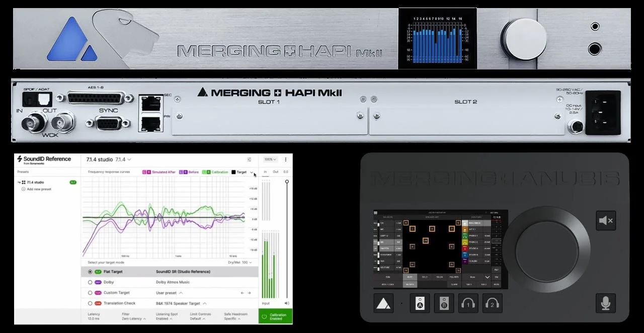Open the three-dot overflow menu
The height and width of the screenshot is (333, 644).
286,158
